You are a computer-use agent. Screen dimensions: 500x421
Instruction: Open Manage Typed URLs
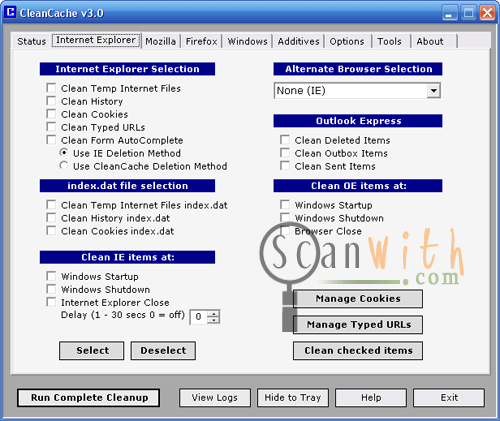pos(358,325)
